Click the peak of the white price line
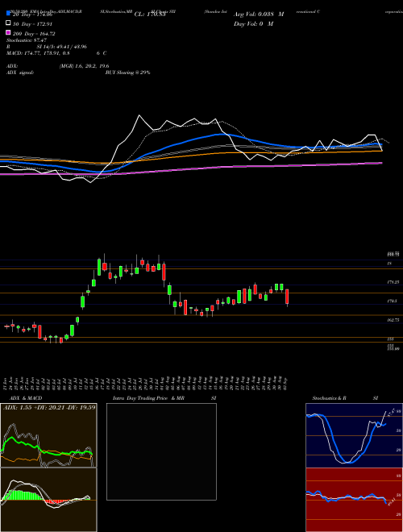This screenshot has width=403, height=532. click(x=139, y=116)
